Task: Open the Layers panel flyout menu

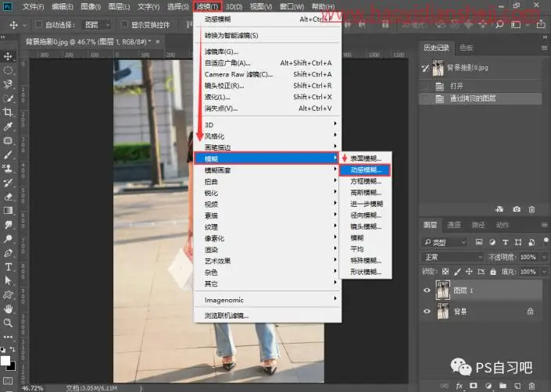Action: pos(544,225)
